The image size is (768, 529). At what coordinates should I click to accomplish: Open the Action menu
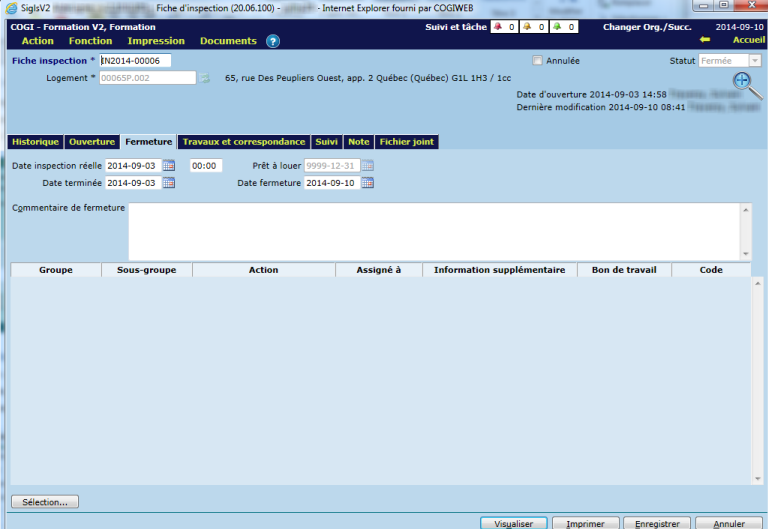(38, 41)
